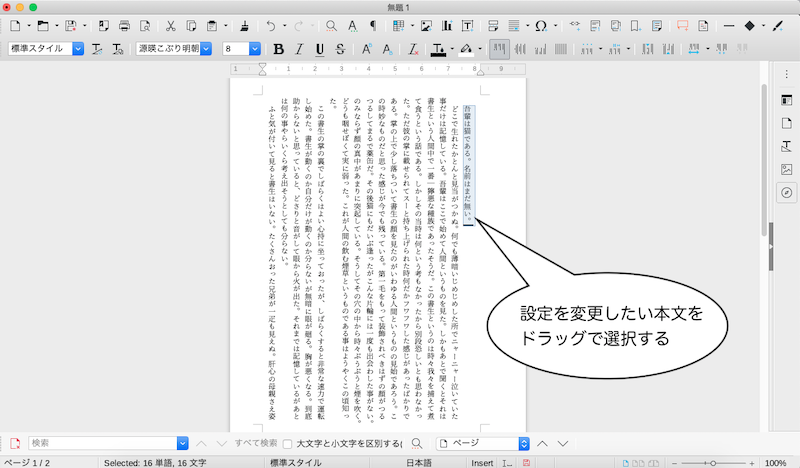Toggle Superscript on the selected text
Screen dimensions: 800x468
[x=366, y=49]
